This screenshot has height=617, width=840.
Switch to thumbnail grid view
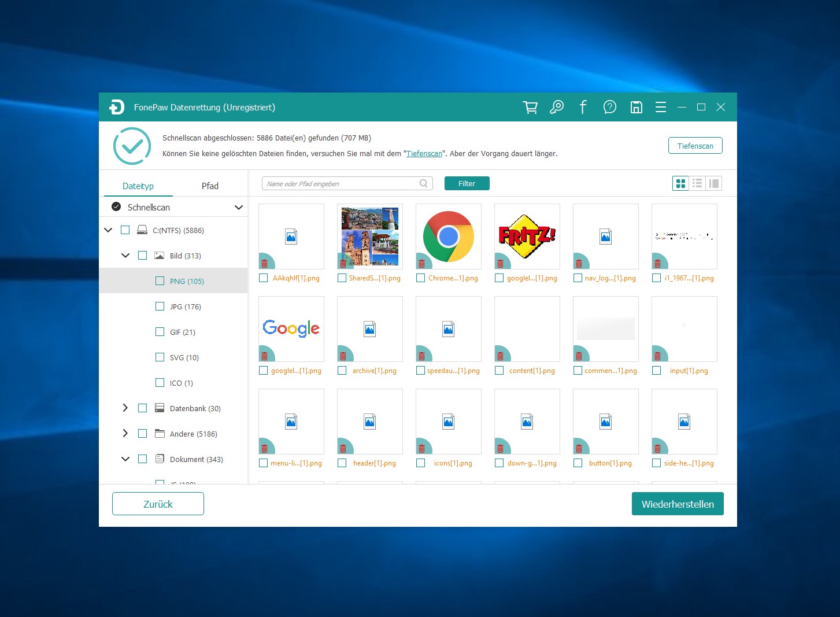[x=680, y=183]
